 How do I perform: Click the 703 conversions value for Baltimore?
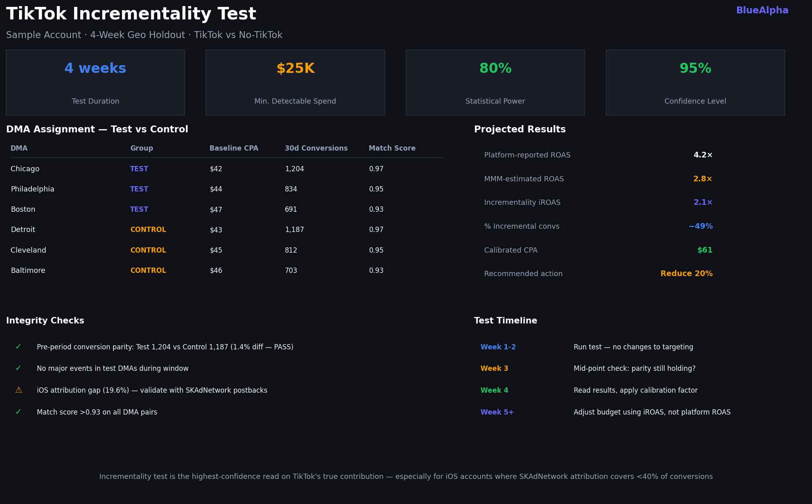pos(291,270)
